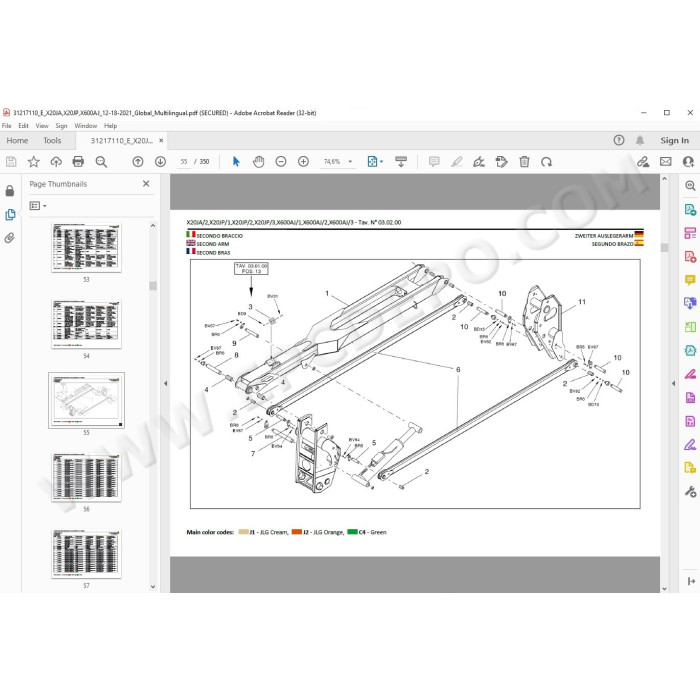Open the Export PDF tool in the right pane

tap(690, 209)
